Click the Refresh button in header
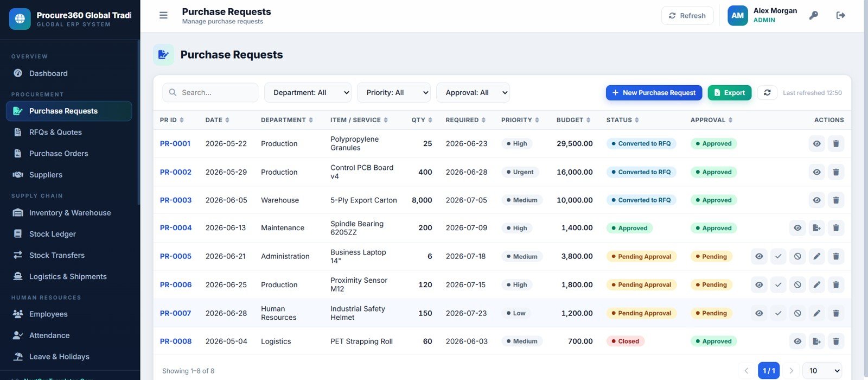 pos(687,16)
